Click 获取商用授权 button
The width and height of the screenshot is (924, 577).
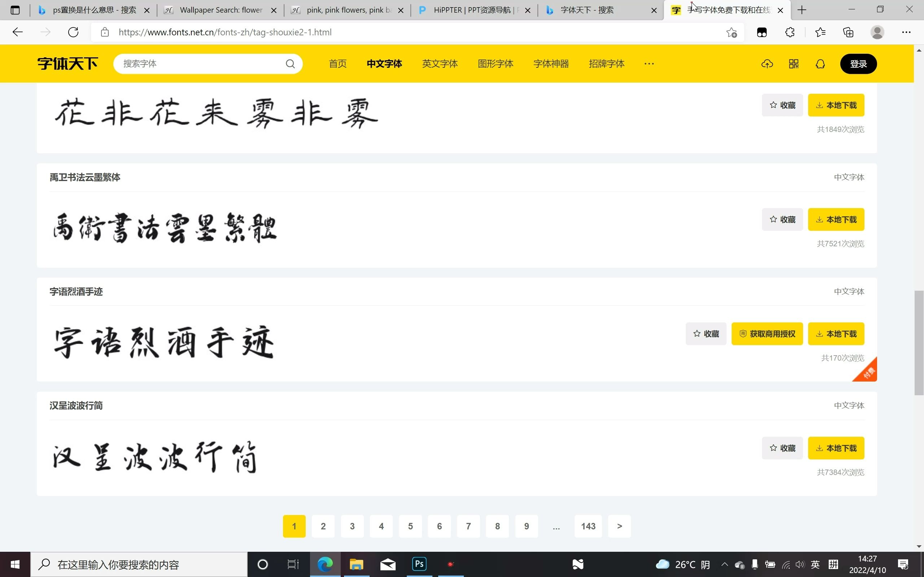(767, 334)
